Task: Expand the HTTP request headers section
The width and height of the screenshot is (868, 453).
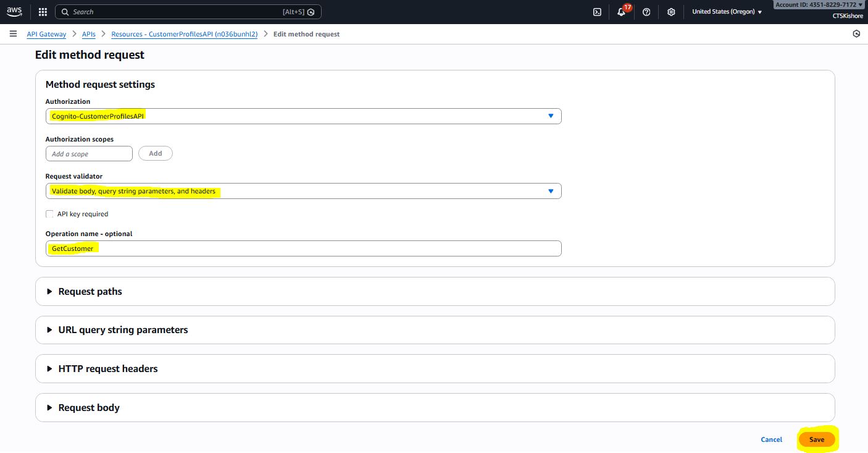Action: point(108,369)
